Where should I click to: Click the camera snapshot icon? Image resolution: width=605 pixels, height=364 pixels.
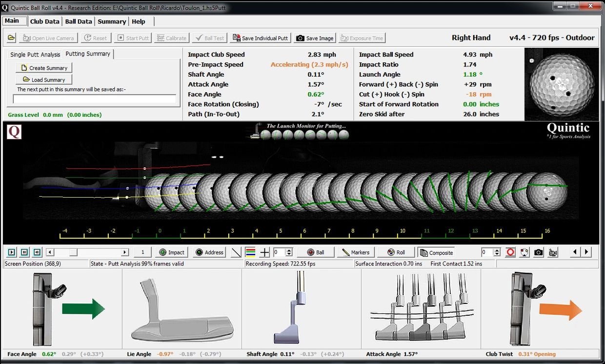[x=538, y=252]
